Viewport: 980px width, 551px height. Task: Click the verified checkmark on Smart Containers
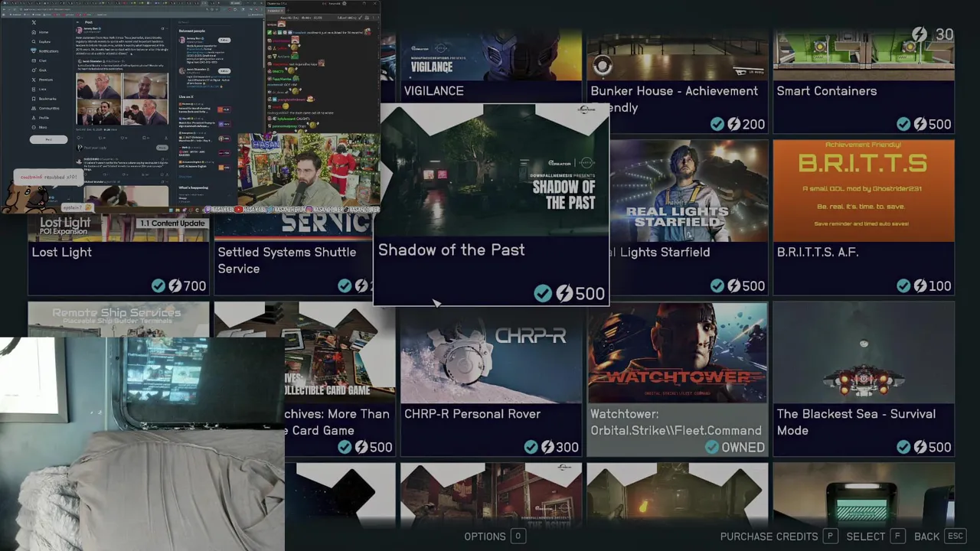click(903, 124)
